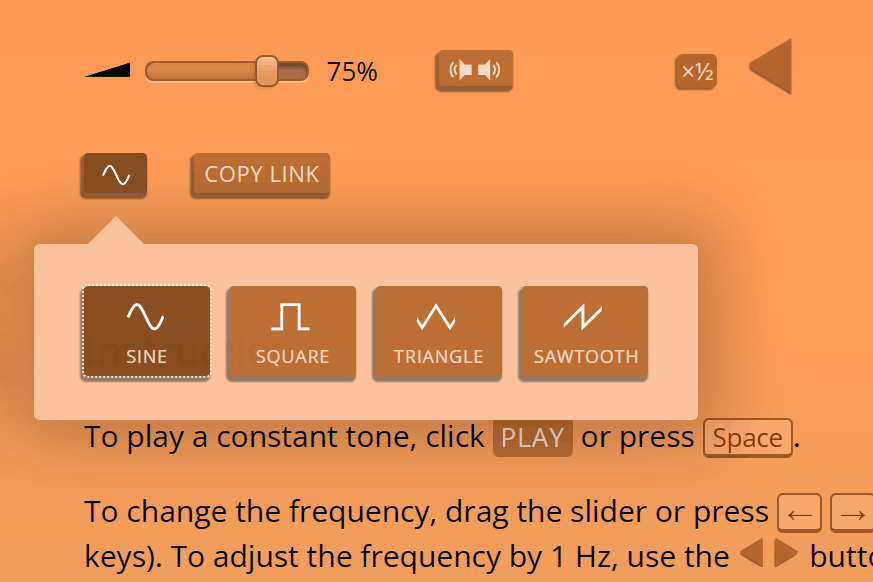Click small left triangle in instructions text

(750, 554)
